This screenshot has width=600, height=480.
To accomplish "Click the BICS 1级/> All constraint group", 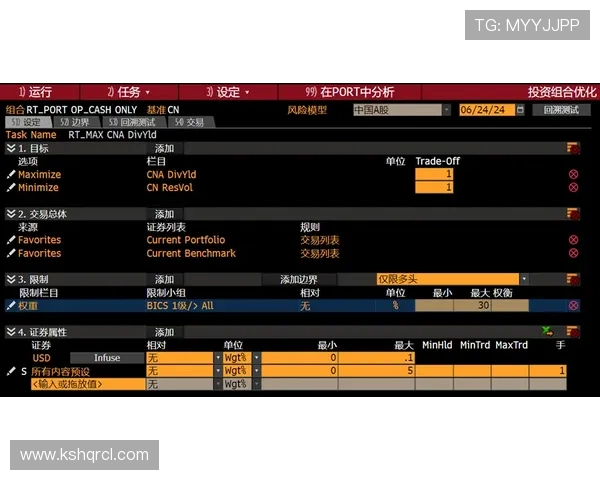I will [x=180, y=305].
